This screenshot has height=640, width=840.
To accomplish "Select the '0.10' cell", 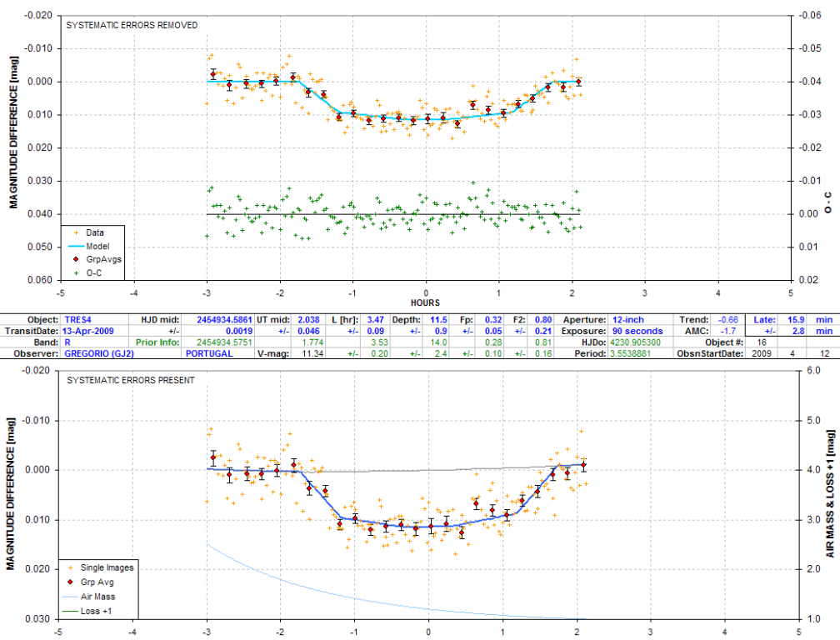I will 493,353.
